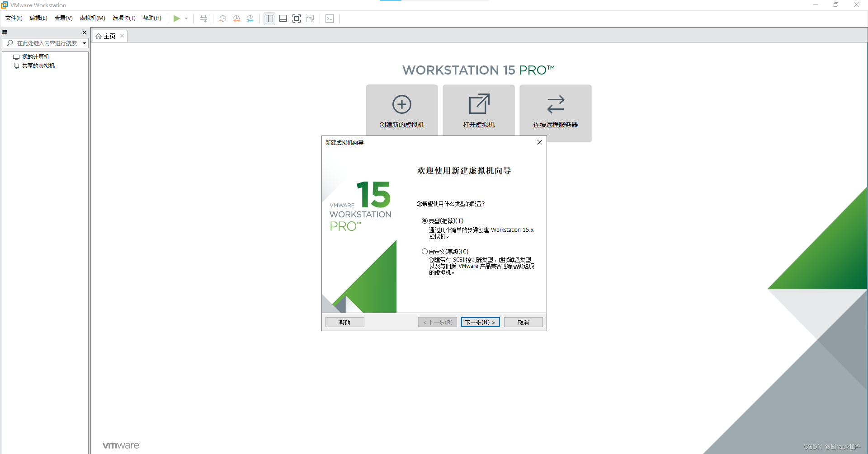The image size is (868, 454).
Task: Open the library search filter dropdown
Action: pos(84,43)
